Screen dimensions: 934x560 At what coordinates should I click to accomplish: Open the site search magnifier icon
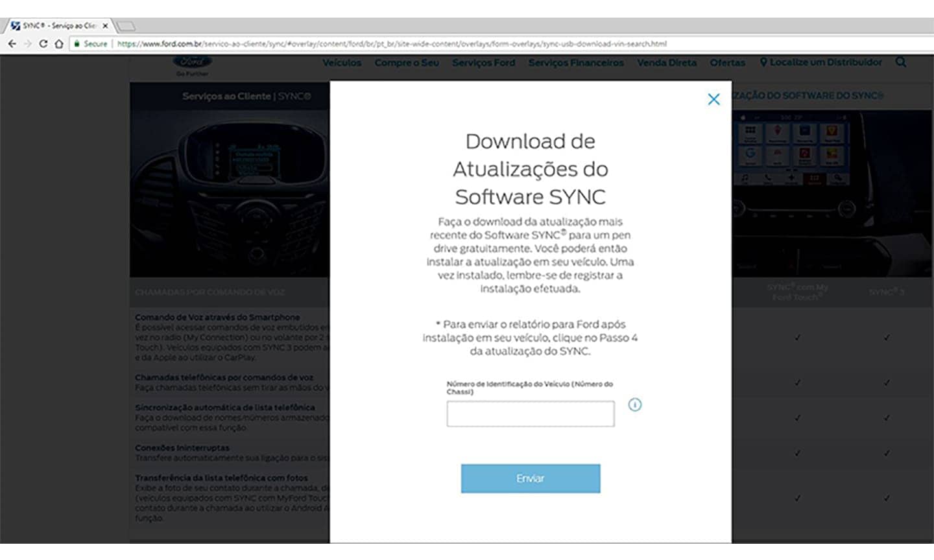900,62
